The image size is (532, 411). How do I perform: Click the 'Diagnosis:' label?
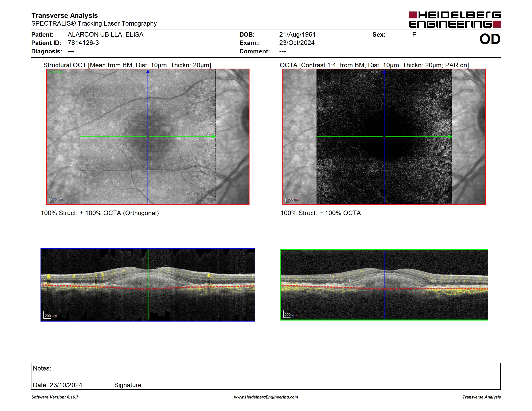tap(47, 51)
